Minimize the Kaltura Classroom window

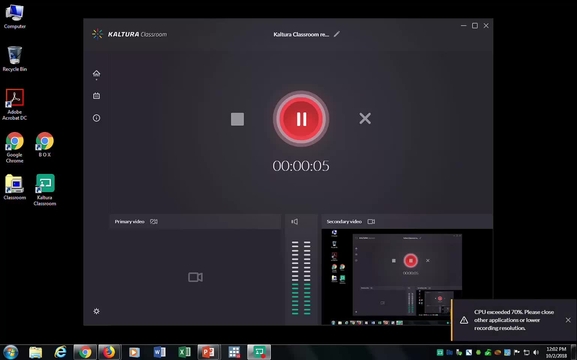[x=464, y=25]
